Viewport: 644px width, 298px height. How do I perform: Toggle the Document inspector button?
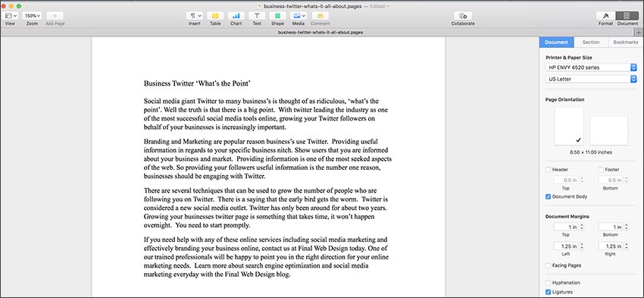[627, 16]
